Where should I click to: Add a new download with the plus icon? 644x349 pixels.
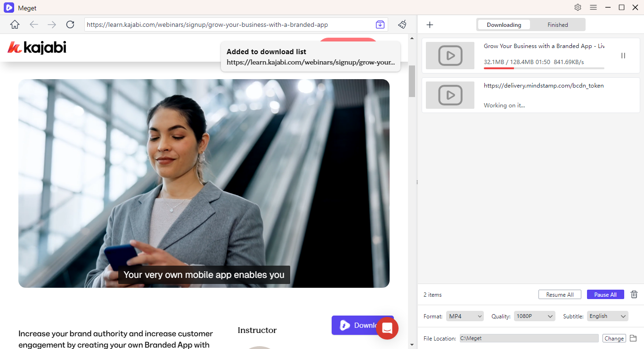pos(429,24)
